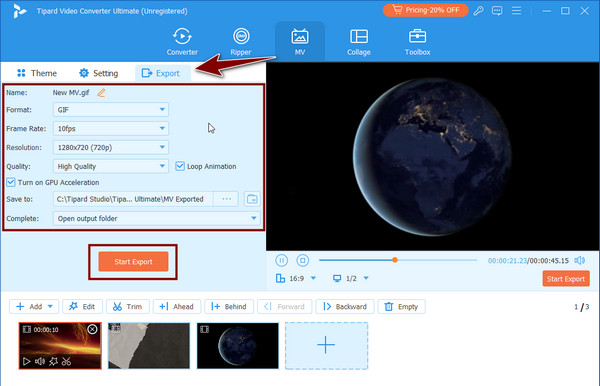The width and height of the screenshot is (600, 386).
Task: Click the Forward button
Action: tap(284, 306)
